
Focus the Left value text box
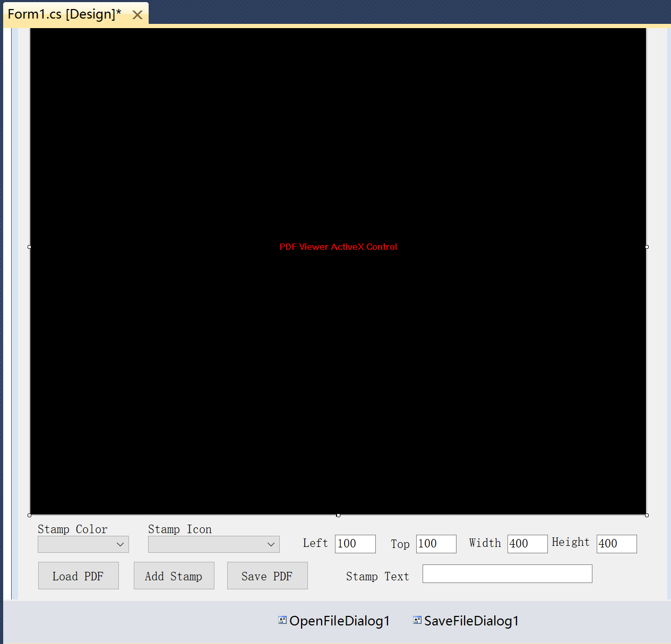tap(355, 544)
